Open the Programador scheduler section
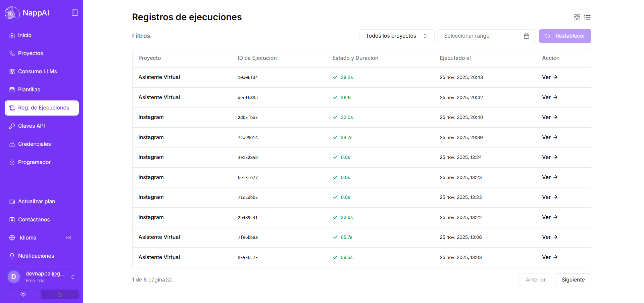644x303 pixels. pyautogui.click(x=34, y=162)
